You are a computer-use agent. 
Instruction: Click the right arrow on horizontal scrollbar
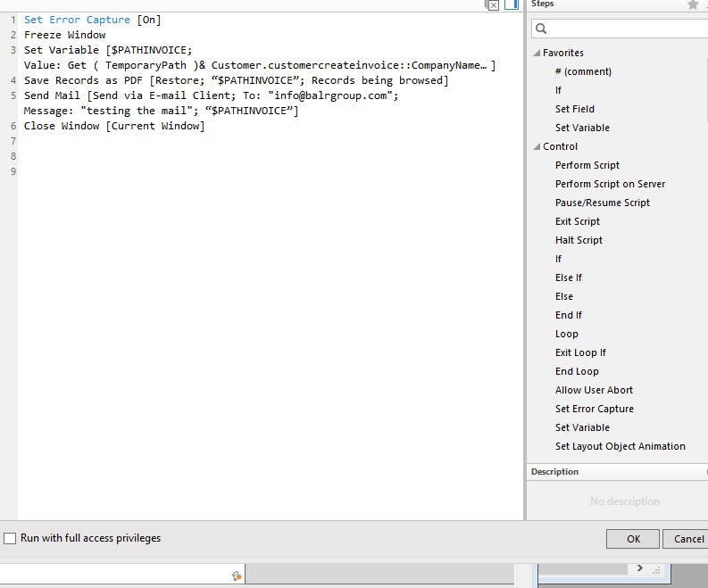pos(639,567)
